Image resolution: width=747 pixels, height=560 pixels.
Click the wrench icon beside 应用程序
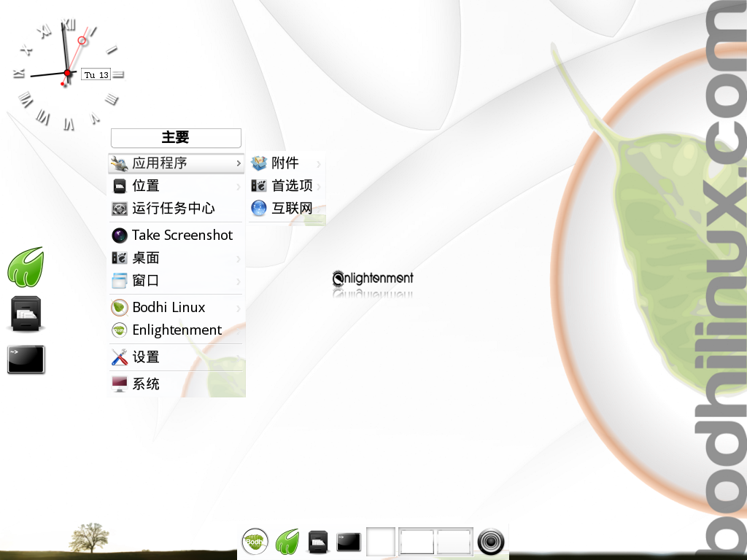(119, 163)
